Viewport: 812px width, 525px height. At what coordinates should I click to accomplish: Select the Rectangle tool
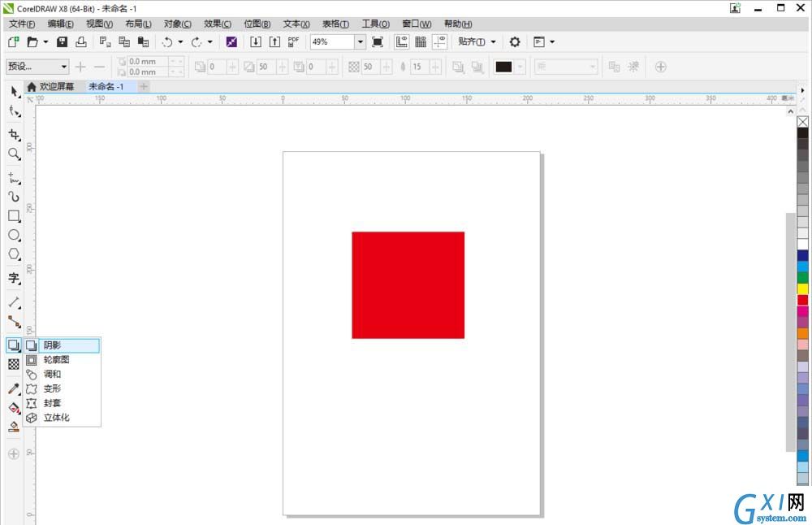click(x=14, y=215)
